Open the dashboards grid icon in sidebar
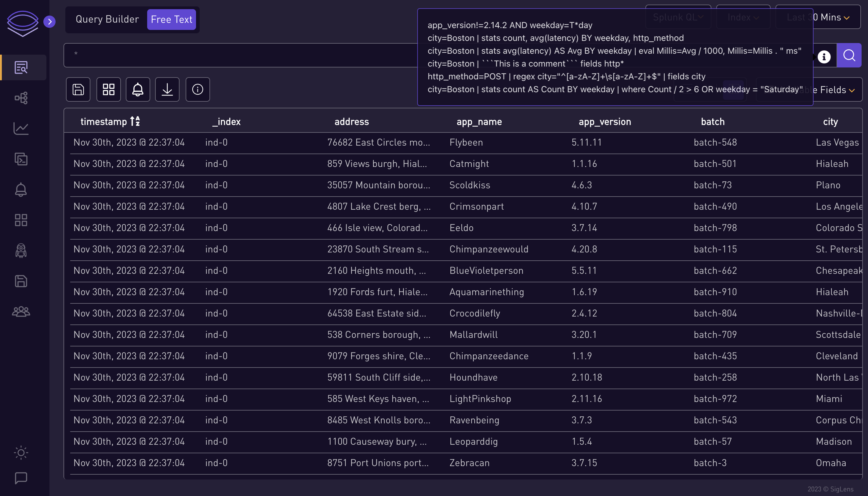Image resolution: width=868 pixels, height=496 pixels. (21, 220)
